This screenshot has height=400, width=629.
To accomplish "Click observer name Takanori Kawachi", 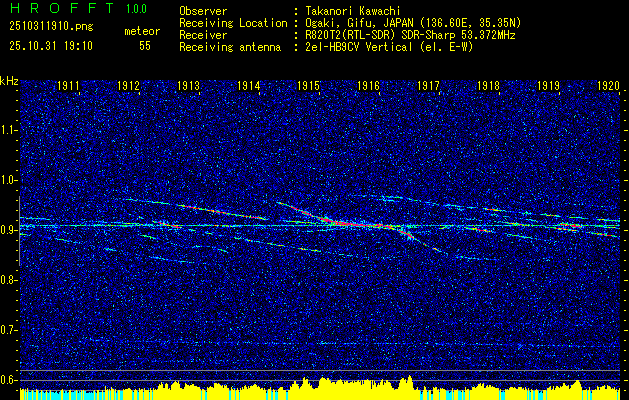I will click(351, 11).
